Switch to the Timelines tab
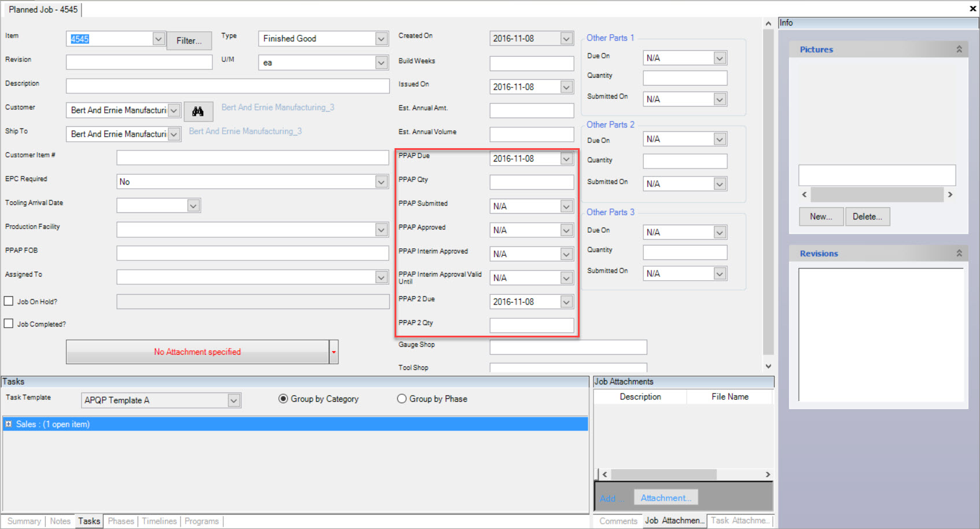The width and height of the screenshot is (980, 529). point(159,521)
